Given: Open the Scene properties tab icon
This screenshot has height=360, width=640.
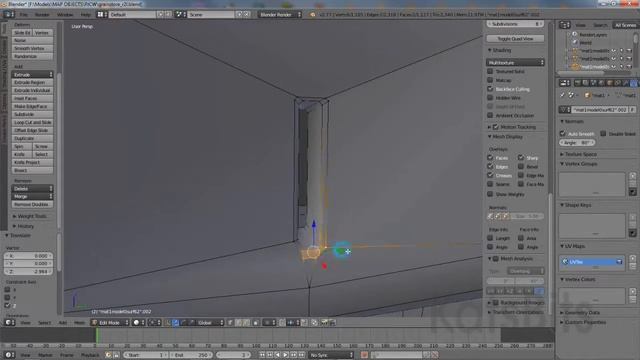Looking at the screenshot, I should [x=593, y=83].
